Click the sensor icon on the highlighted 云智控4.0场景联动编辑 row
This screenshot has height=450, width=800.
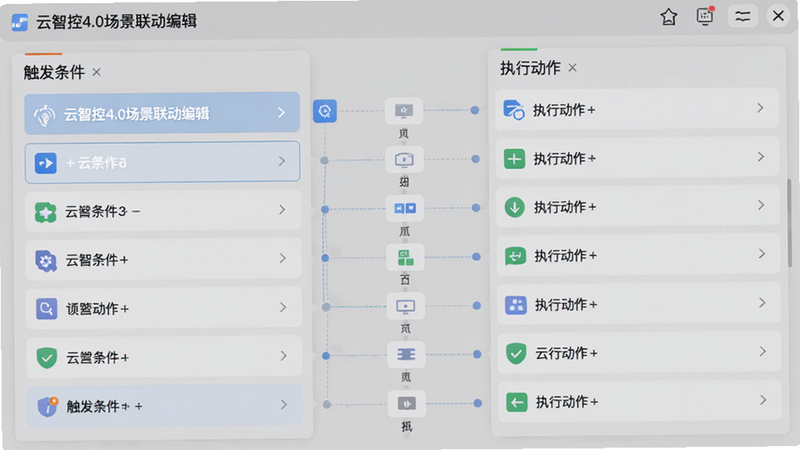pyautogui.click(x=44, y=115)
